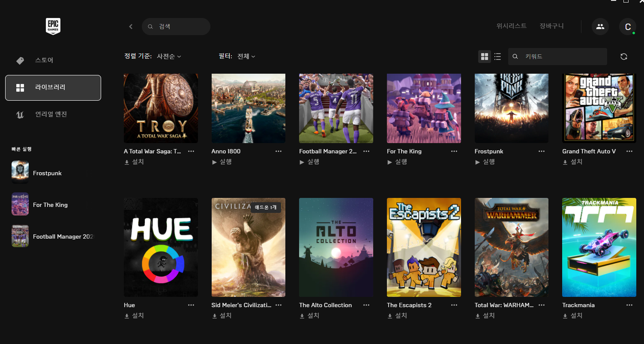Open more options for Hue
The image size is (644, 344).
[191, 305]
